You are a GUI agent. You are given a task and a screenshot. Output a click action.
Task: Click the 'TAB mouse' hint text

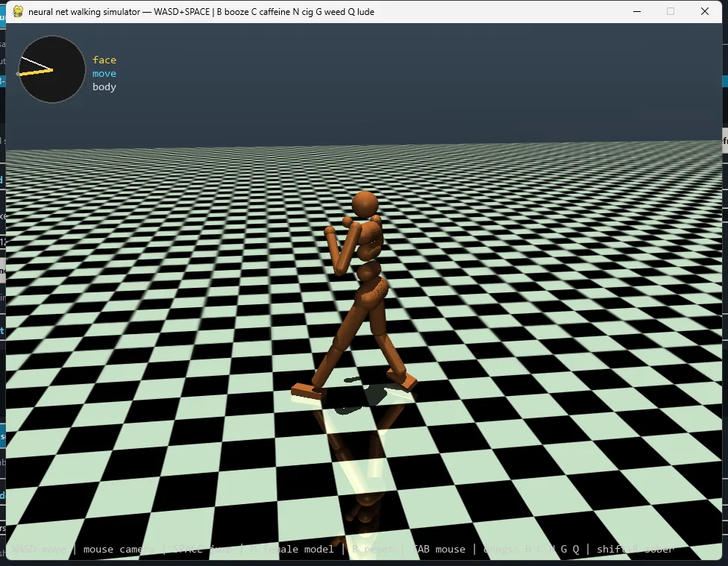(439, 550)
